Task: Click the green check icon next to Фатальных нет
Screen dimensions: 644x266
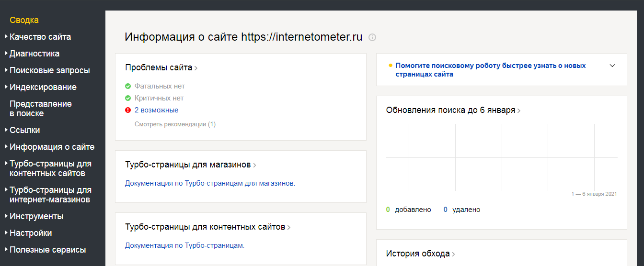Action: point(128,86)
